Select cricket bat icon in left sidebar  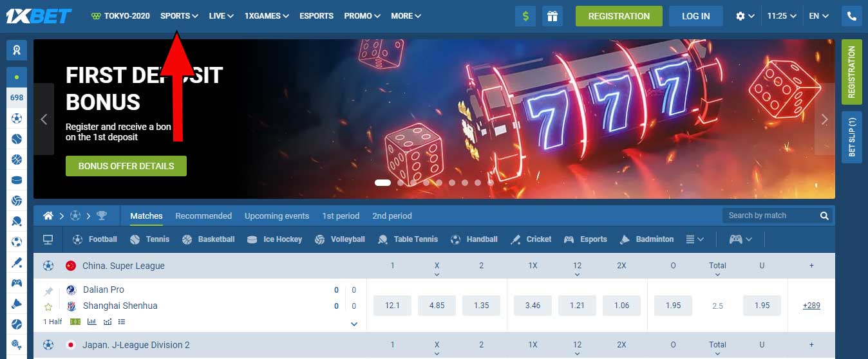point(16,262)
